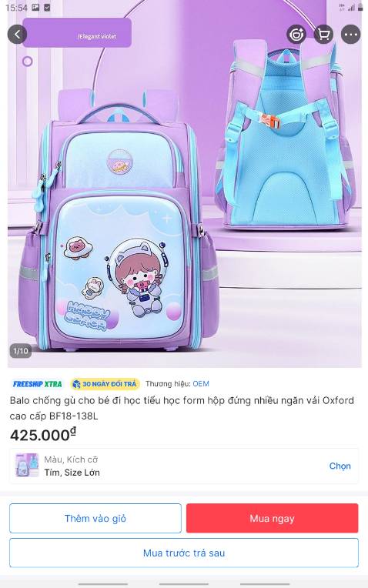Open the OEM brand link
Viewport: 368px width, 588px height.
pos(201,383)
